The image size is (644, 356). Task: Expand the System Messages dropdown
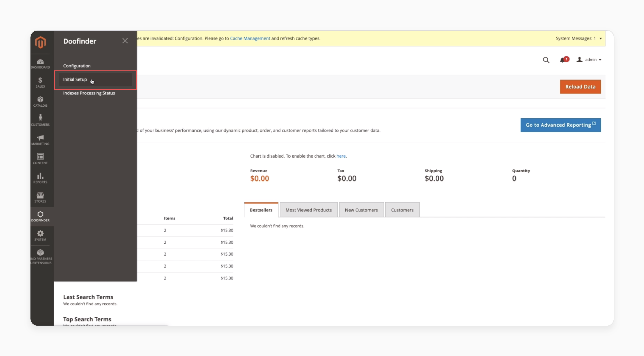pyautogui.click(x=578, y=38)
